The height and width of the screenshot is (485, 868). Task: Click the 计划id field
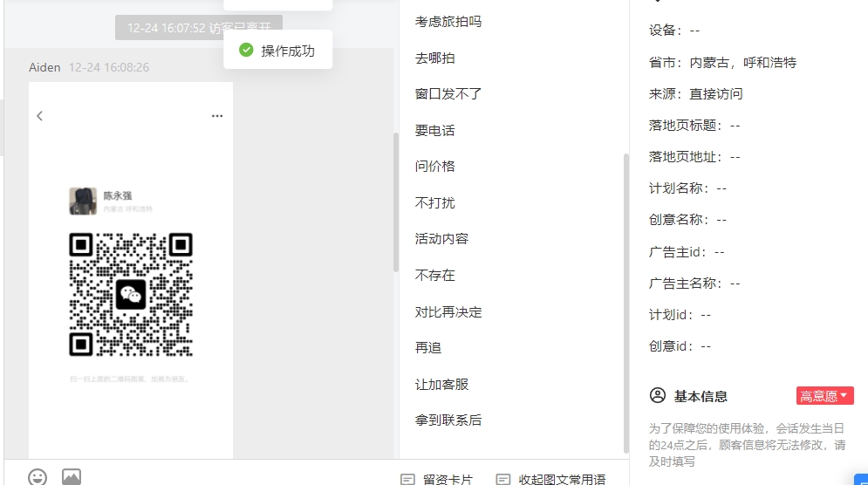(680, 315)
